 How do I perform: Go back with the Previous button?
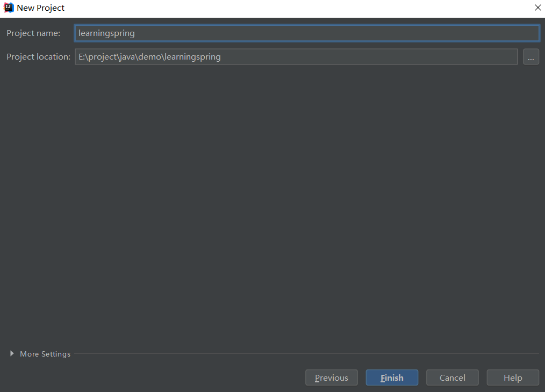pyautogui.click(x=331, y=378)
